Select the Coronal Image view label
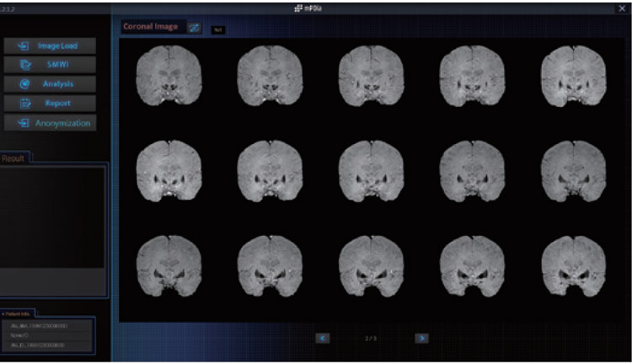This screenshot has width=632, height=364. [x=152, y=27]
